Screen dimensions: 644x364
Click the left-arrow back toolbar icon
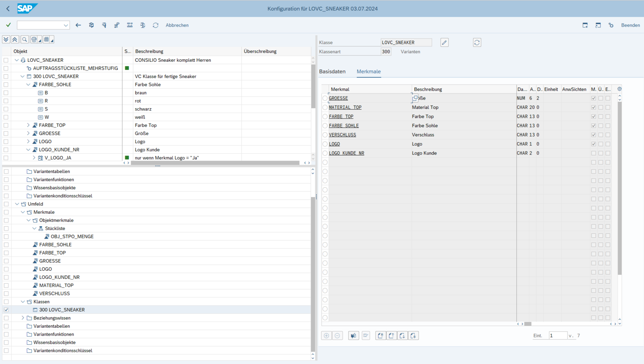(x=78, y=25)
